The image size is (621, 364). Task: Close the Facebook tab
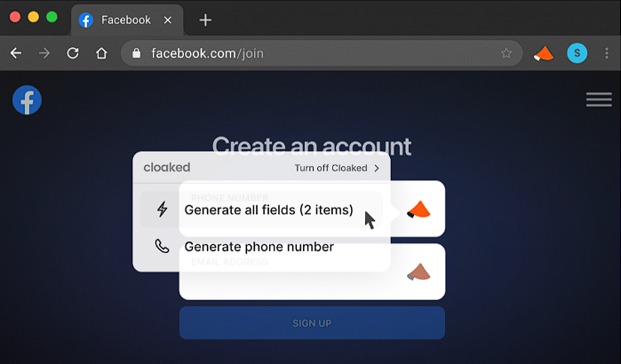(x=168, y=20)
